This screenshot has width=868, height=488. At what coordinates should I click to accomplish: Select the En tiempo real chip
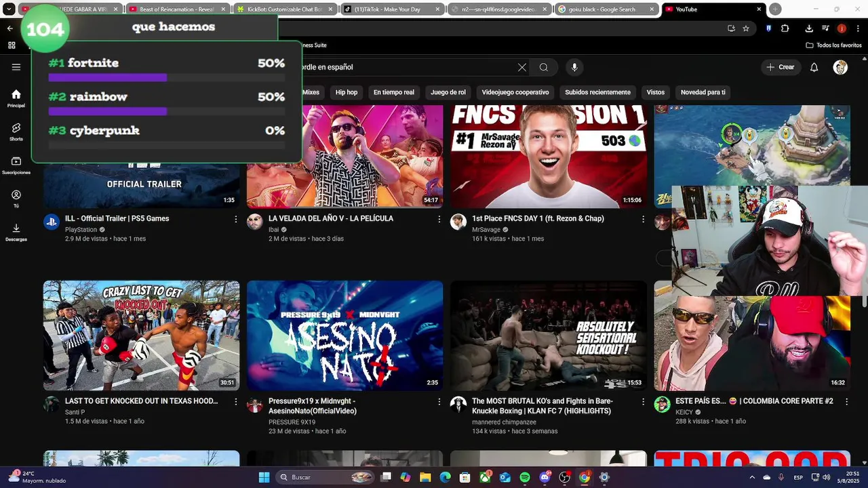pos(394,92)
